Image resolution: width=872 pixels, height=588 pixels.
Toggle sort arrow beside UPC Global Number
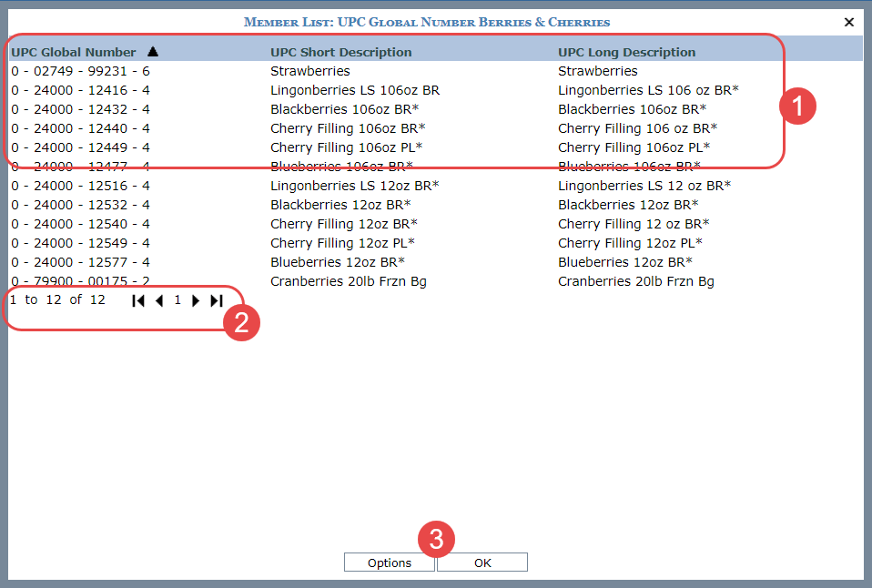(x=153, y=52)
